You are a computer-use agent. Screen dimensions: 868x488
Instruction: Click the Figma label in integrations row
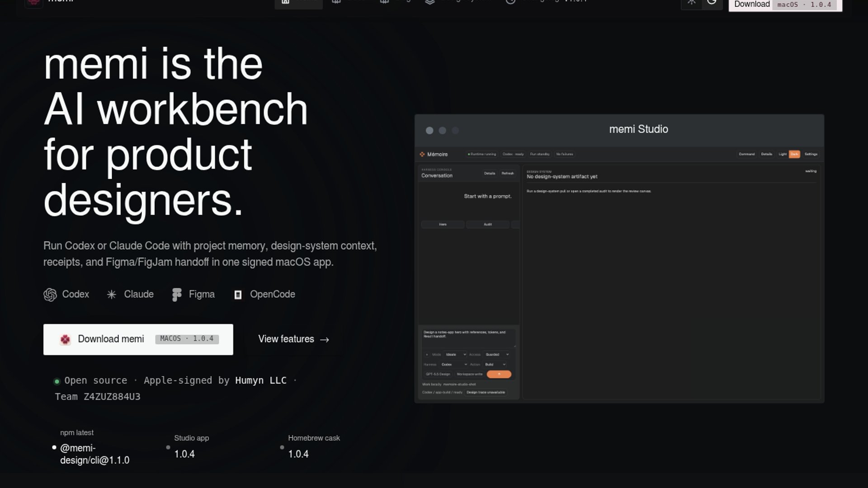point(202,294)
